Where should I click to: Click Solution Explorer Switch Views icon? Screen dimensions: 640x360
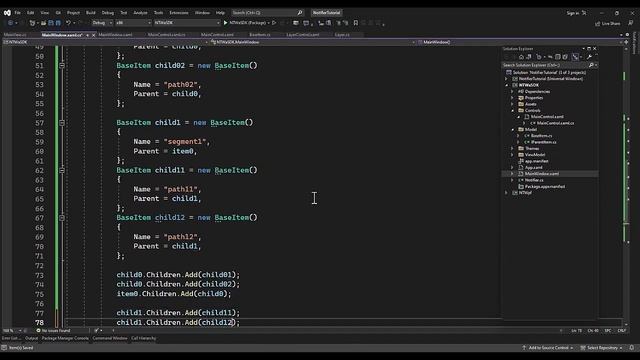[x=529, y=57]
